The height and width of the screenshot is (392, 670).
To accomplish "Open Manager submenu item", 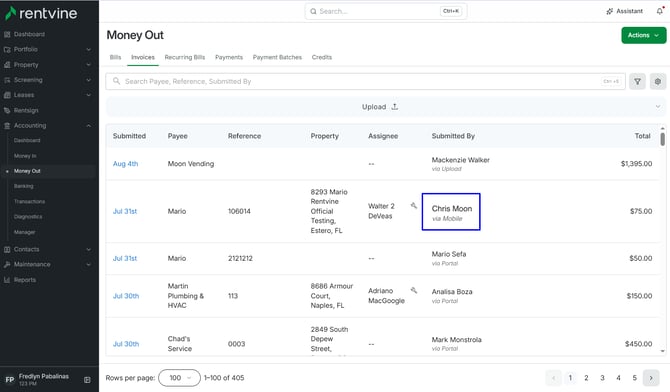I will tap(24, 232).
